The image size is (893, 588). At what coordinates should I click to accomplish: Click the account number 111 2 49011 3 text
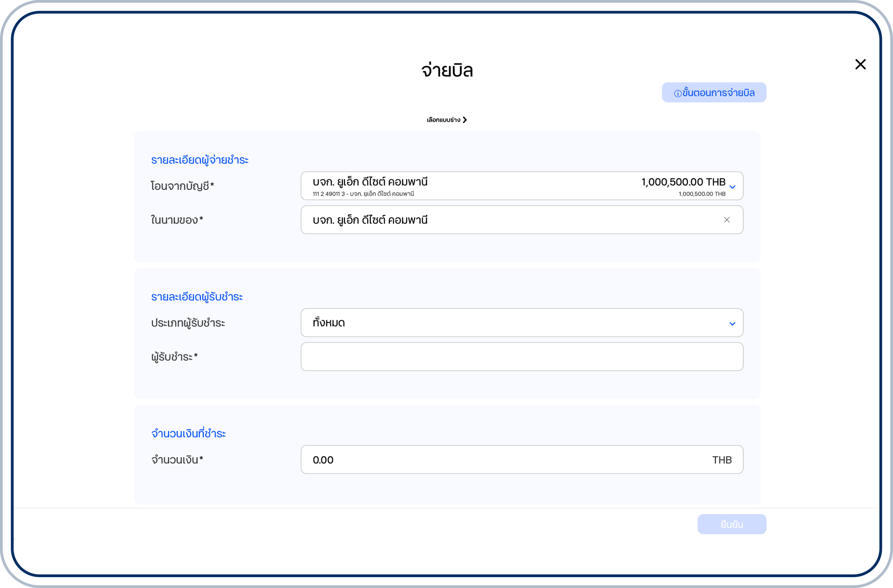[328, 194]
